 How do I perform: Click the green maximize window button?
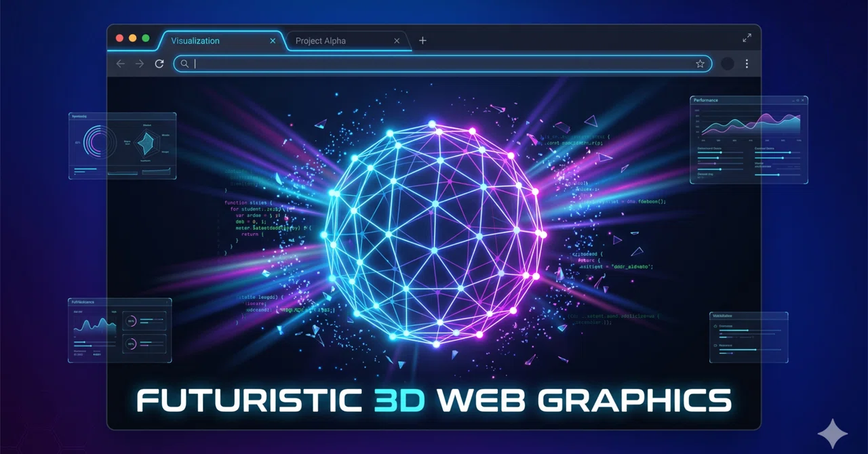pos(146,39)
